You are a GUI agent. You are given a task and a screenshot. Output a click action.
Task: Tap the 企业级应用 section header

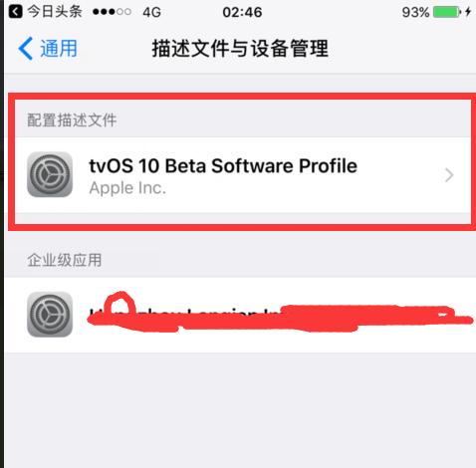click(x=65, y=260)
